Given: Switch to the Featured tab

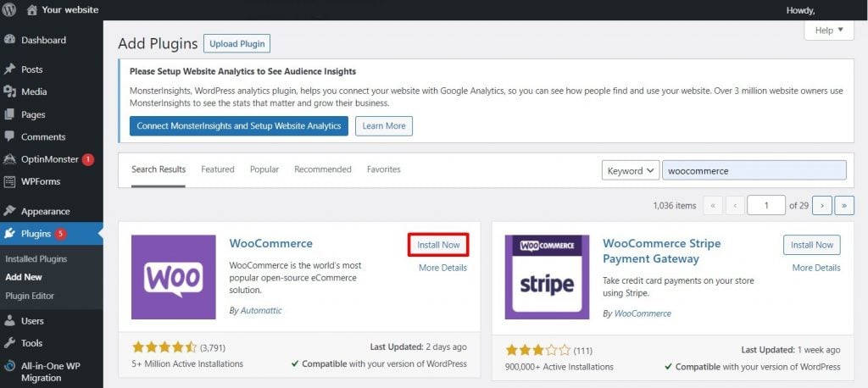Looking at the screenshot, I should coord(218,169).
